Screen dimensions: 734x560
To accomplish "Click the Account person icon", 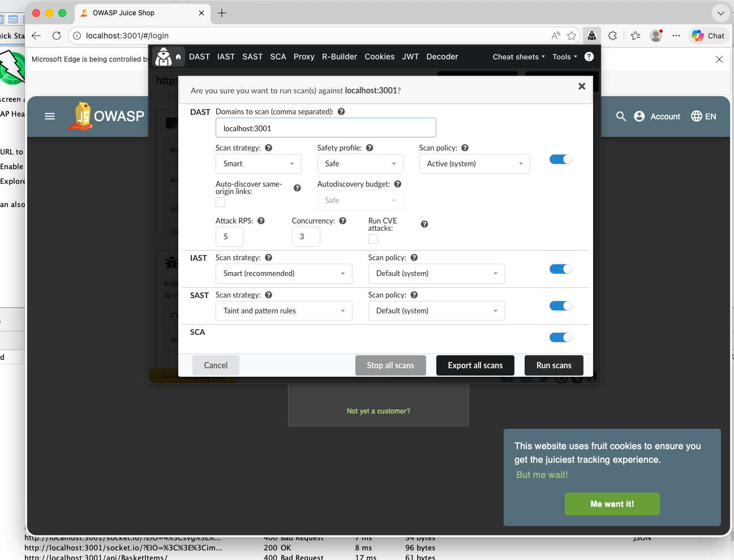I will click(639, 116).
